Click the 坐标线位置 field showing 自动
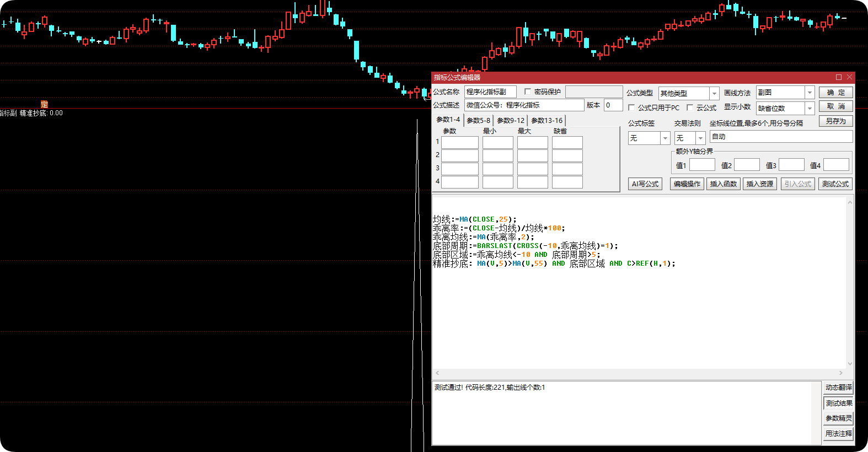Viewport: 868px width, 452px height. 781,137
